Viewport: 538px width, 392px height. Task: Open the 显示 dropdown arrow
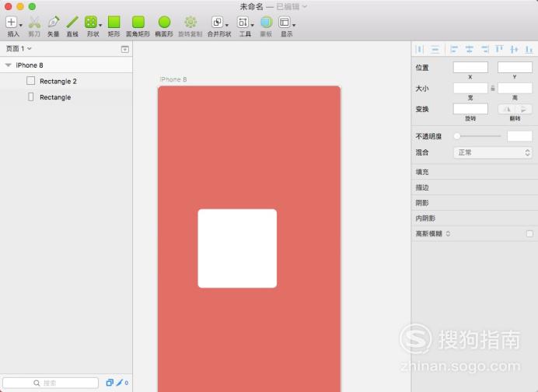coord(294,25)
